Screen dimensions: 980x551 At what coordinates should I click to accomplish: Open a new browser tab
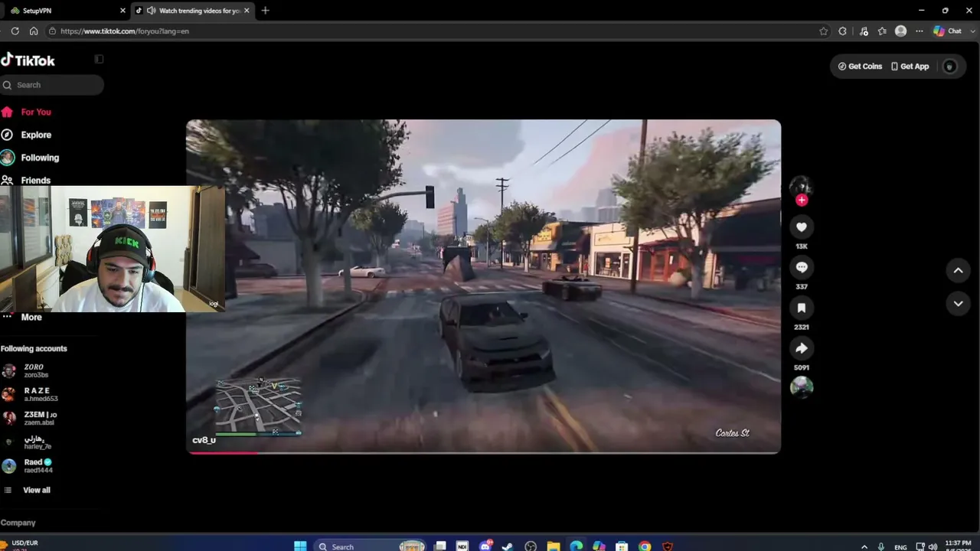point(265,11)
